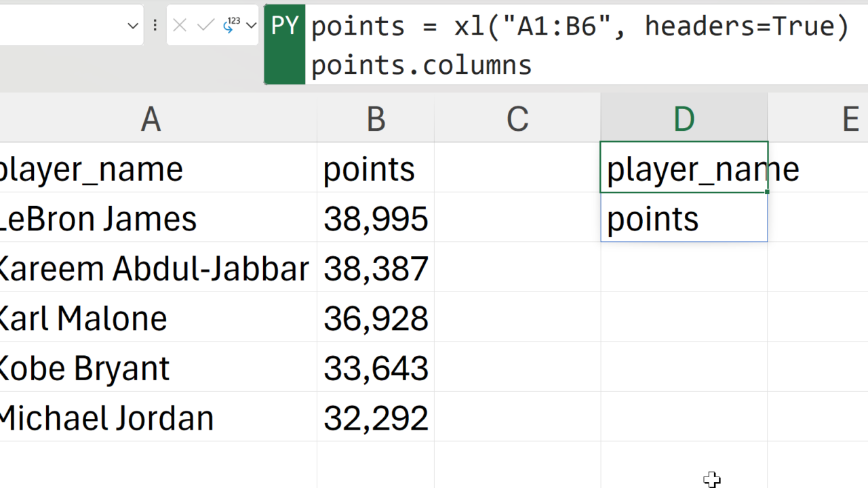868x488 pixels.
Task: Click the cell with 36,928
Action: (x=375, y=318)
